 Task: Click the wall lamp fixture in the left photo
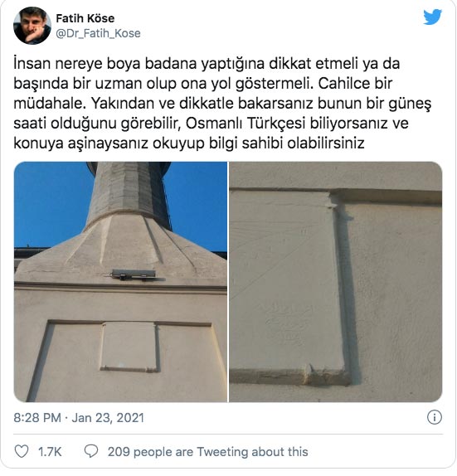[x=133, y=274]
